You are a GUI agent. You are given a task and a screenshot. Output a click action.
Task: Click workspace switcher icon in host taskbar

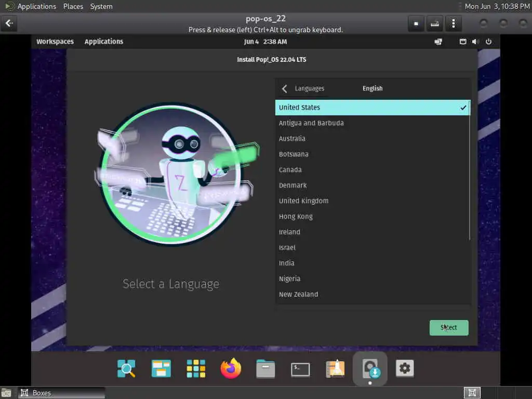click(472, 393)
